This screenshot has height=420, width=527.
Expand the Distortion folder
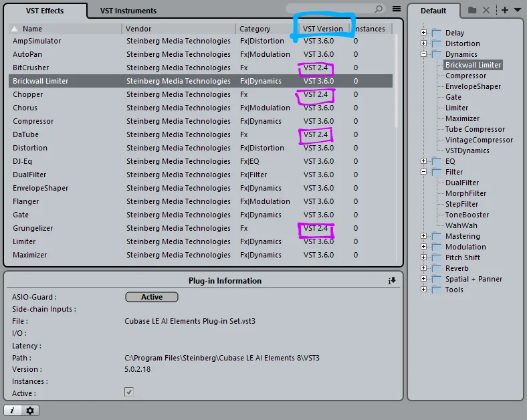pyautogui.click(x=423, y=43)
